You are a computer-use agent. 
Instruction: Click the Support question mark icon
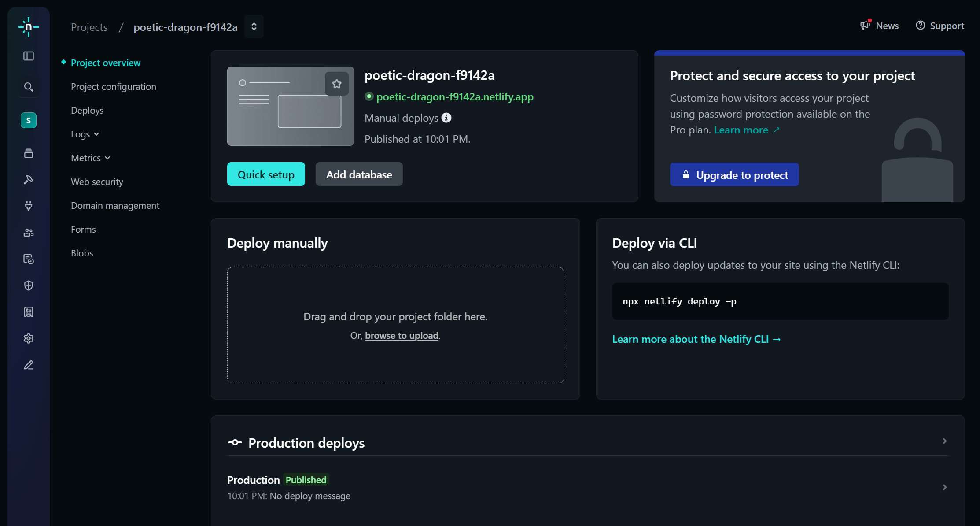(920, 26)
